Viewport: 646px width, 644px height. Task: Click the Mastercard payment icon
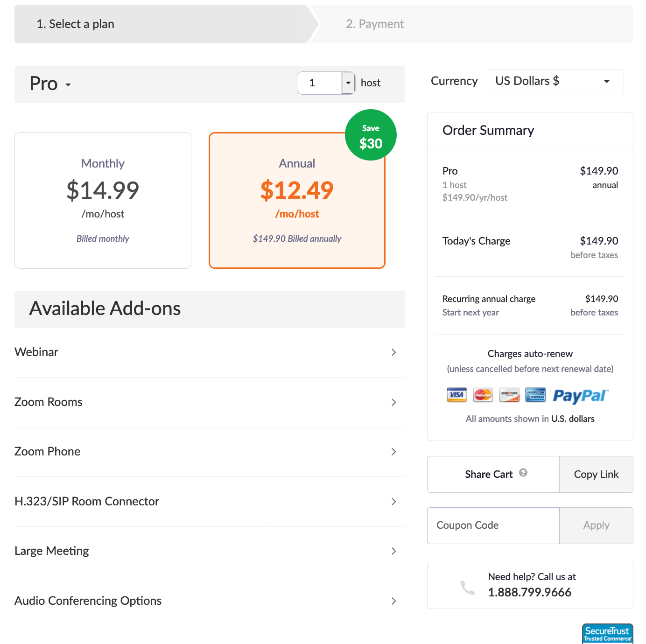pos(483,395)
